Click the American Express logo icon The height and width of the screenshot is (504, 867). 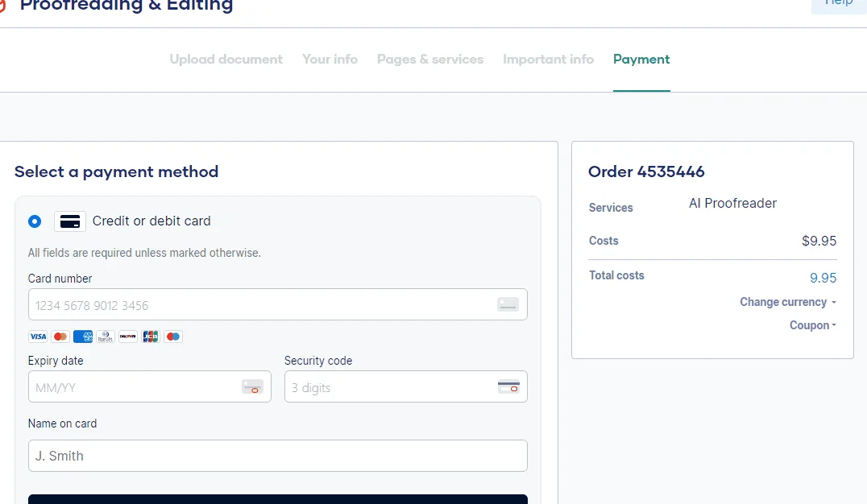[83, 337]
